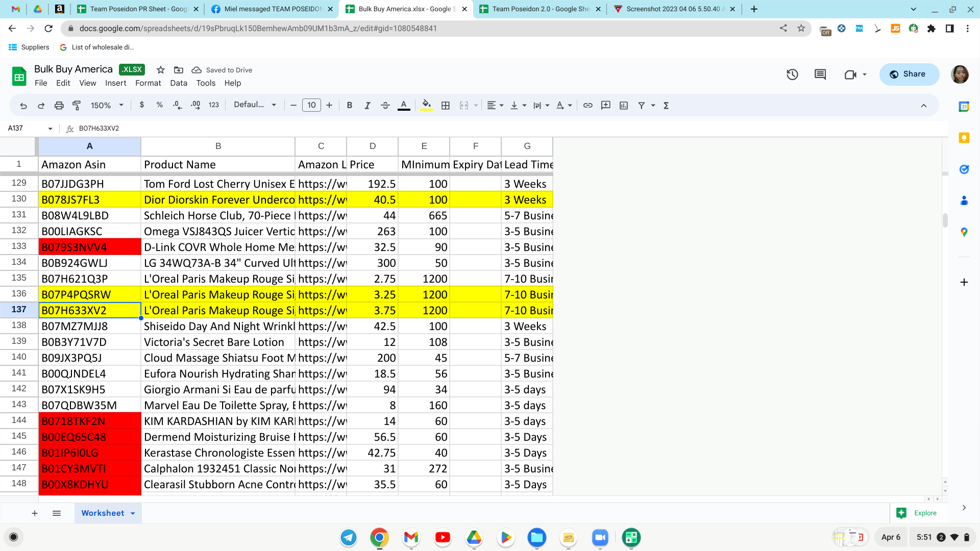Open the zoom level dropdown
This screenshot has height=551, width=980.
(x=107, y=105)
